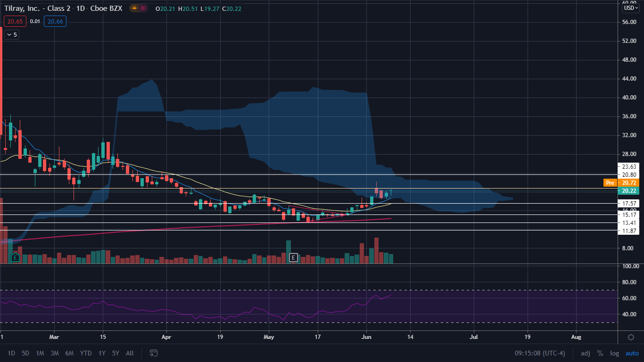Select the 5Y date range
The image size is (644, 362).
tap(116, 353)
